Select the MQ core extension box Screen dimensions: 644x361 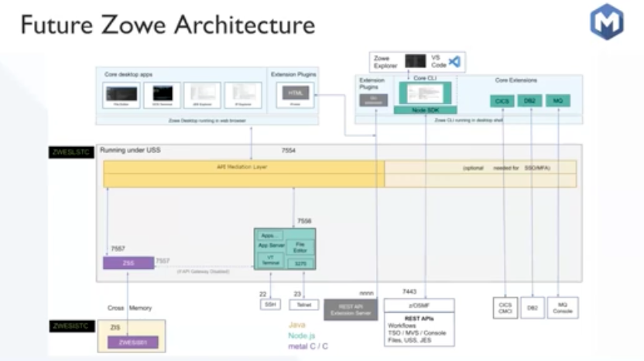pyautogui.click(x=557, y=100)
